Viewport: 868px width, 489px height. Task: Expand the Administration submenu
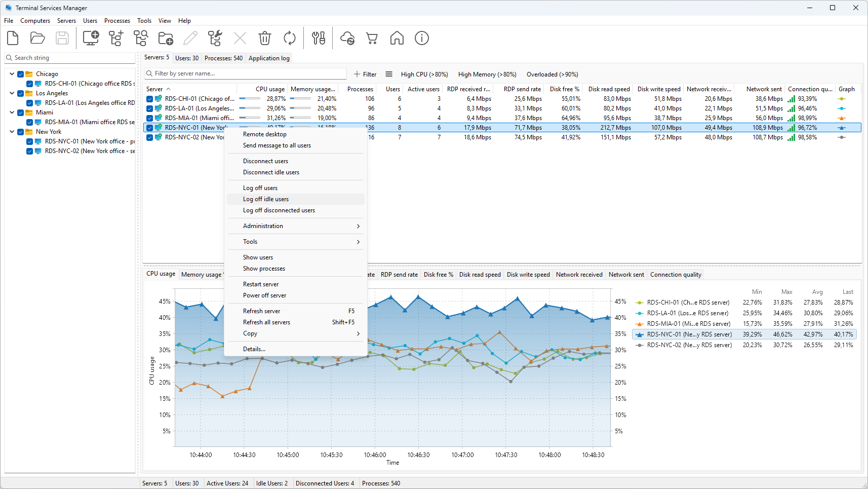pyautogui.click(x=296, y=226)
